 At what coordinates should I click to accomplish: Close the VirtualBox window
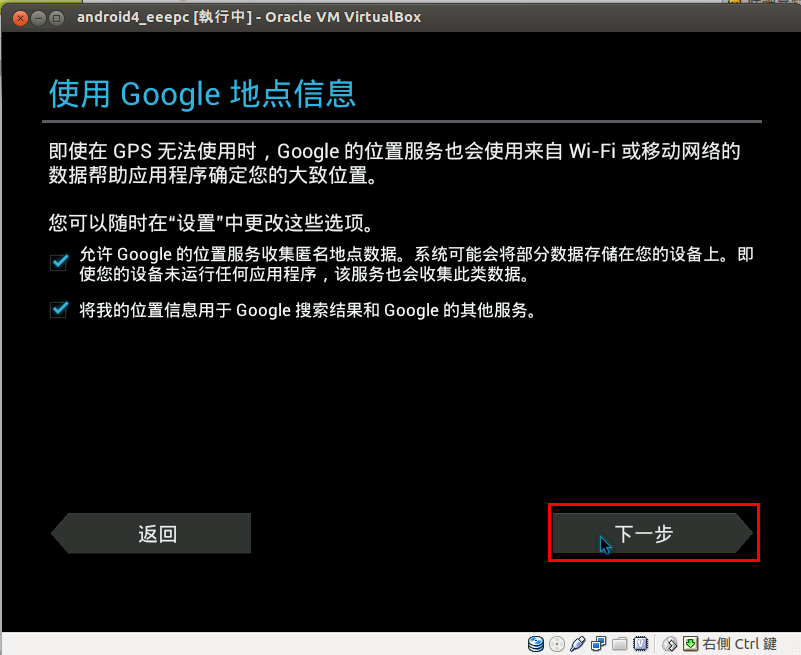(20, 18)
